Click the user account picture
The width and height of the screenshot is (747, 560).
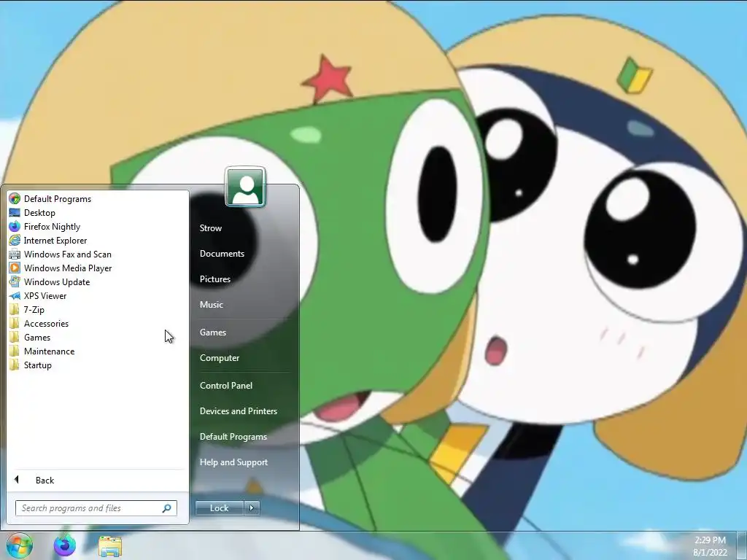coord(245,187)
